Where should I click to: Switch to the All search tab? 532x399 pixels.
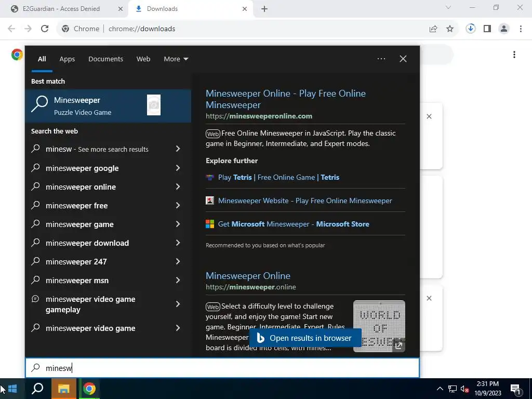pyautogui.click(x=42, y=59)
